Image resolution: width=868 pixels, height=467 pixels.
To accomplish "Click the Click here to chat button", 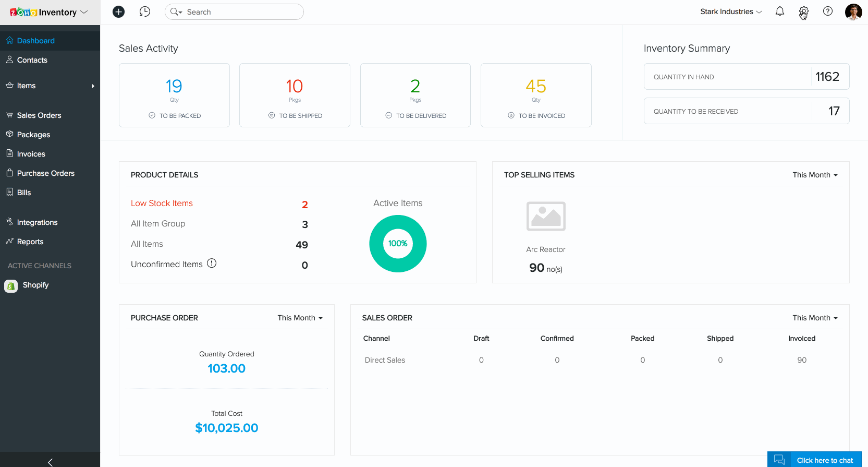I will 814,460.
